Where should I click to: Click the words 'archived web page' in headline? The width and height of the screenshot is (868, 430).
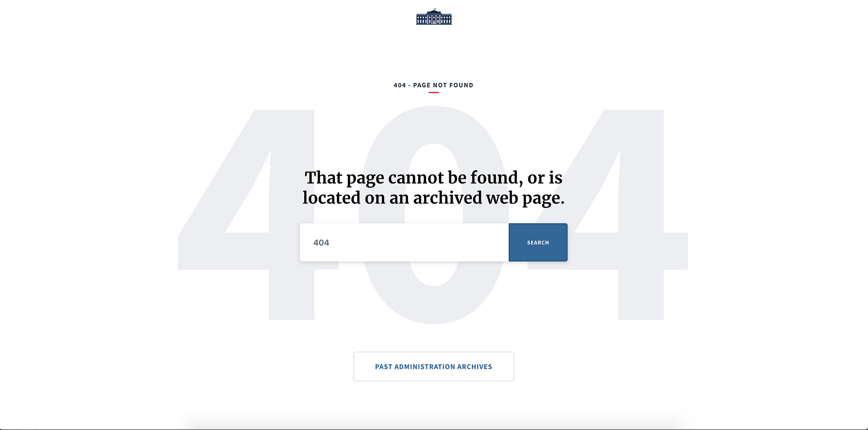(489, 198)
